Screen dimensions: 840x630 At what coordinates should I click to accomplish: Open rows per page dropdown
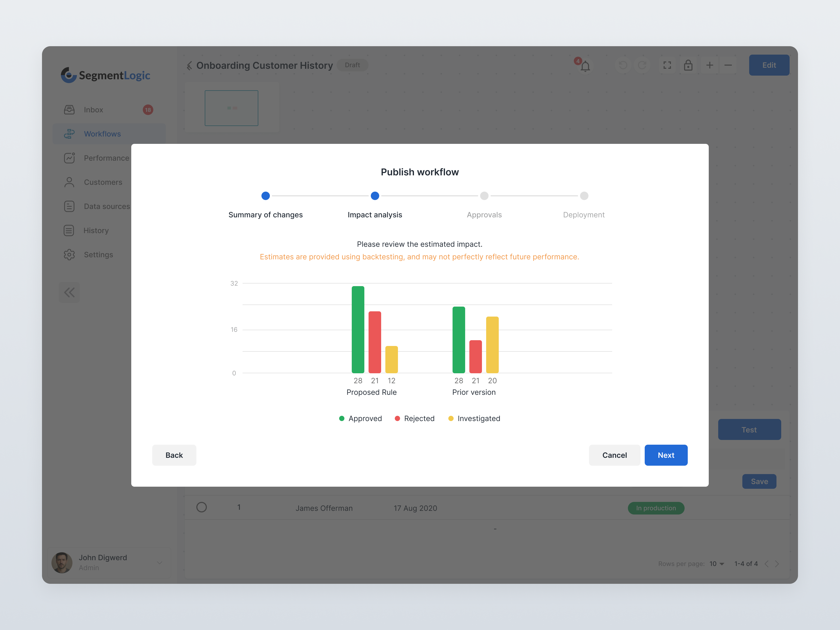click(717, 564)
